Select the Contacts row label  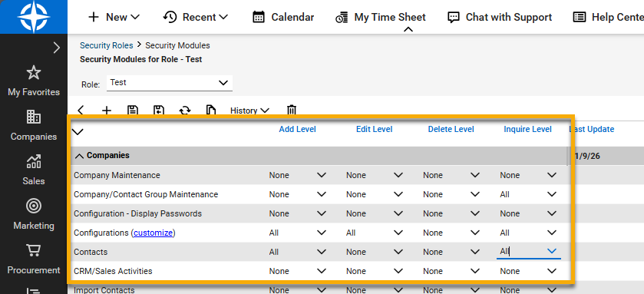[91, 252]
